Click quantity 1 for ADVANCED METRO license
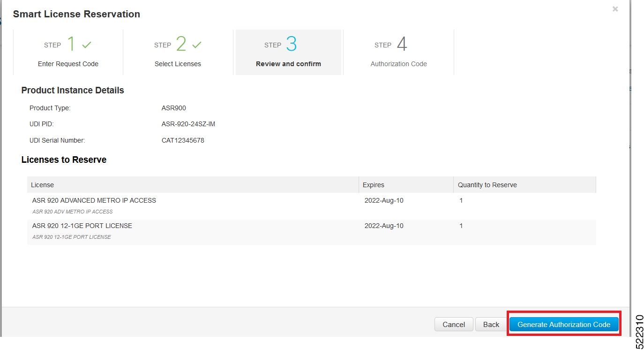644x350 pixels. pos(461,200)
